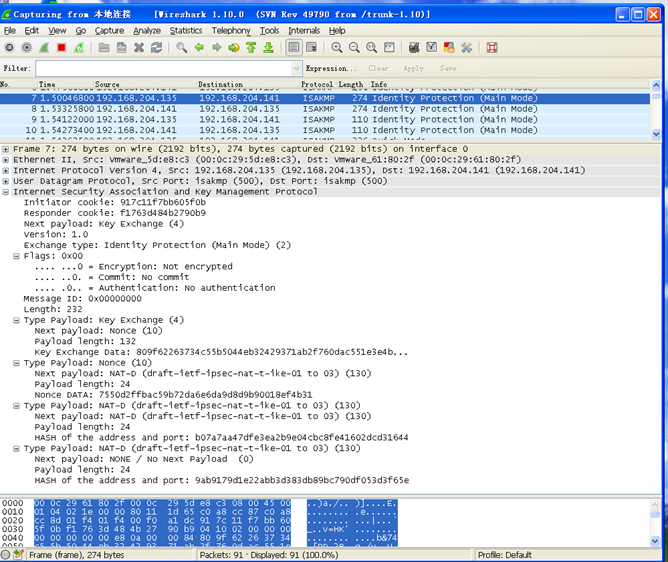Sort packets by the Protocol column header
668x562 pixels.
(317, 85)
